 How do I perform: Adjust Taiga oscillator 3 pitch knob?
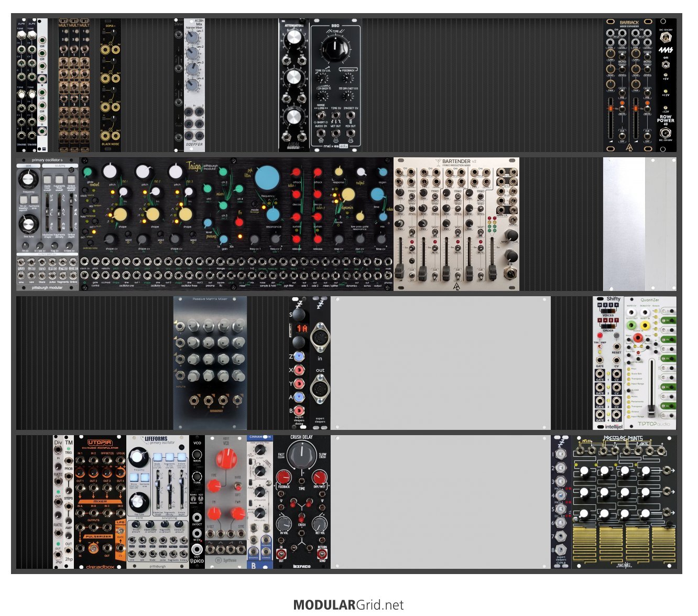[176, 171]
